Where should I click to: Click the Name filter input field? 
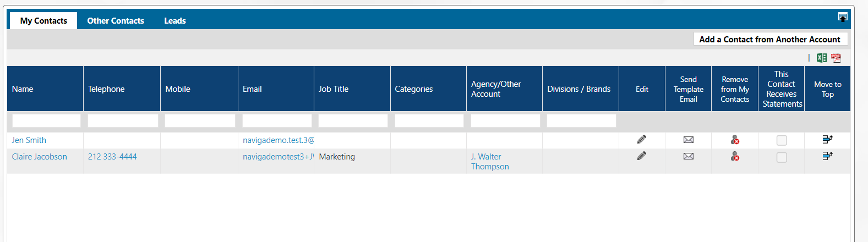tap(46, 120)
